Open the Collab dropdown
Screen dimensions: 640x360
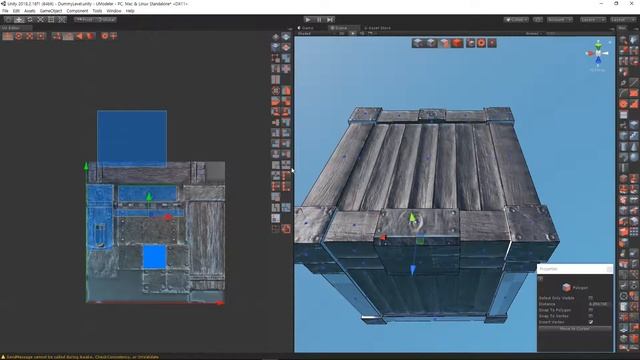(x=516, y=20)
